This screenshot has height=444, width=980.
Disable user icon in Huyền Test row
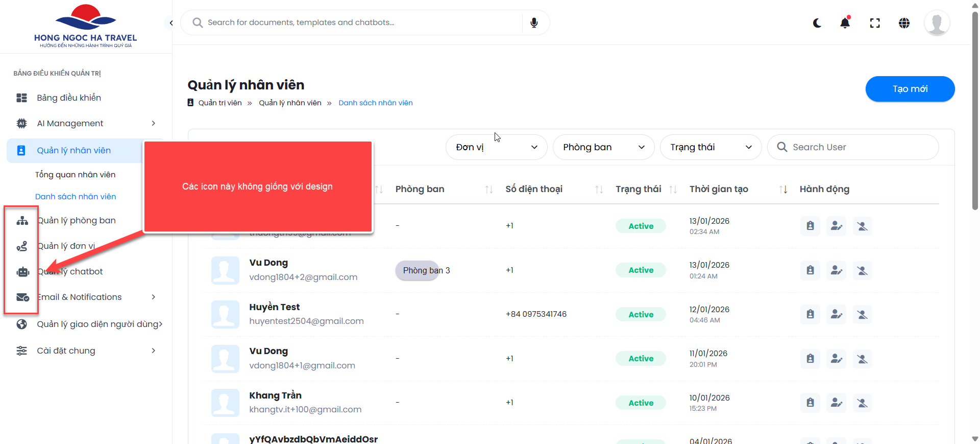[862, 314]
